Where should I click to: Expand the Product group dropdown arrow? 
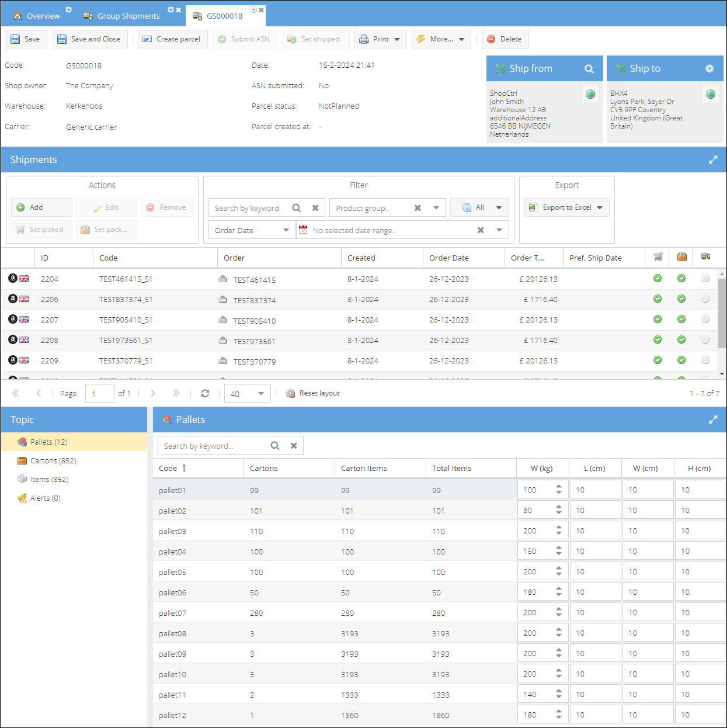pyautogui.click(x=436, y=207)
